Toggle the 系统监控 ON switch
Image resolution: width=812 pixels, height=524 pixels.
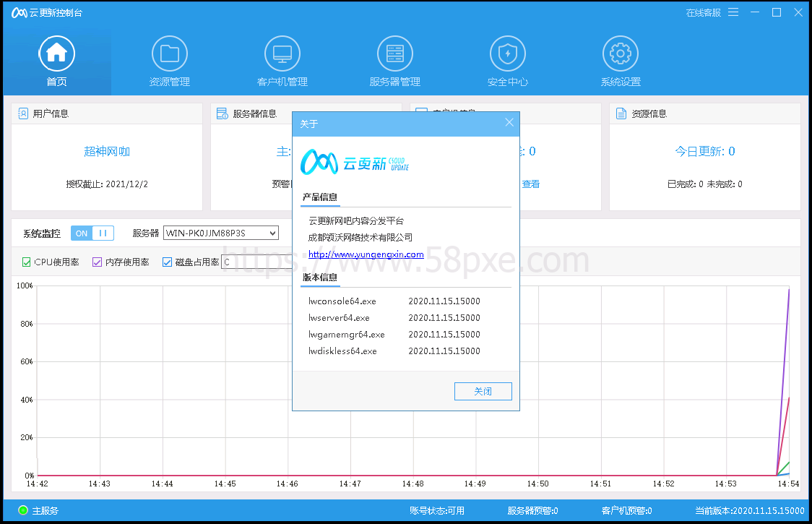[82, 233]
